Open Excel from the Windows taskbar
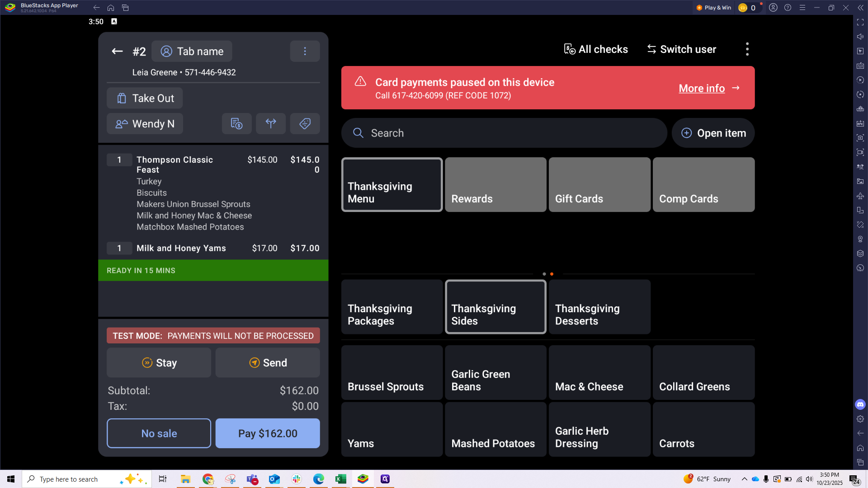Viewport: 868px width, 488px height. [x=340, y=479]
